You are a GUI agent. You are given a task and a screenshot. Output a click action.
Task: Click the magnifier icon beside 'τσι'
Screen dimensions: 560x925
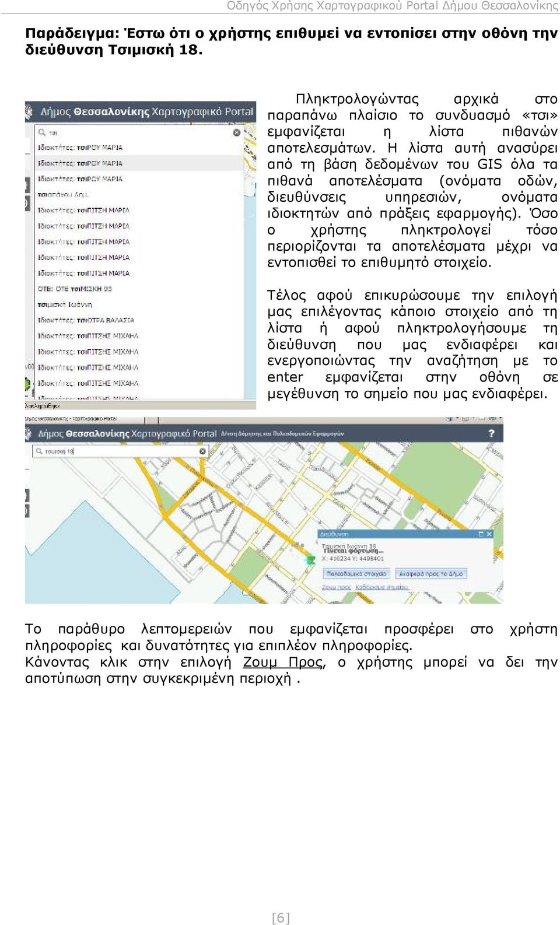tap(41, 133)
